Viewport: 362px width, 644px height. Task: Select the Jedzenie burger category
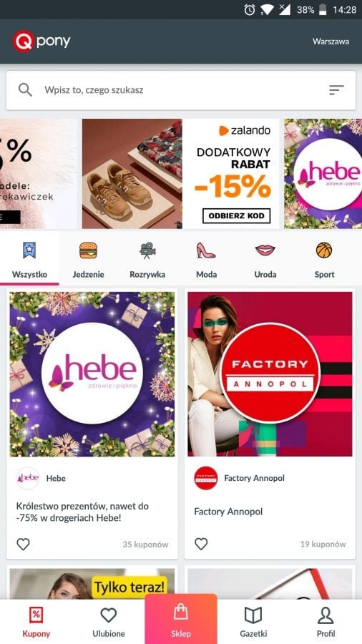point(88,260)
